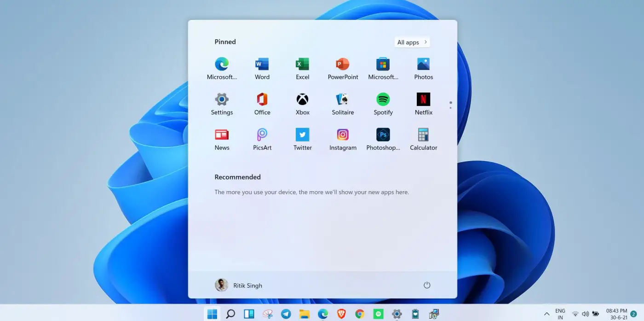Open the notification count badge
The image size is (644, 321).
[634, 314]
